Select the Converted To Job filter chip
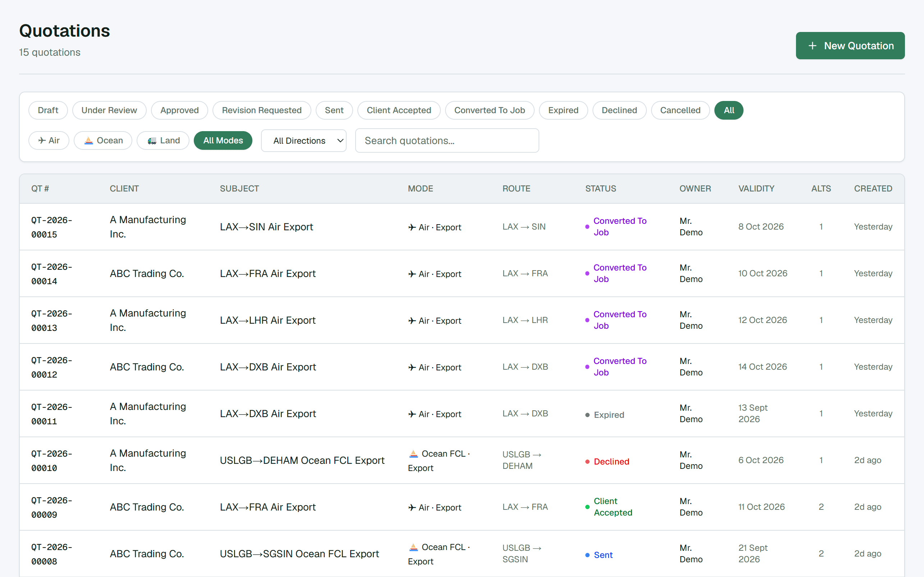 pos(489,110)
